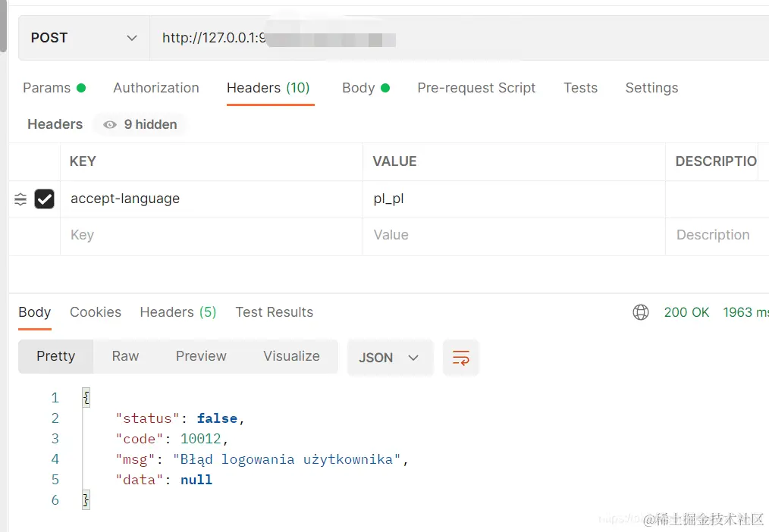The height and width of the screenshot is (532, 769).
Task: Select the response Body tab
Action: coord(35,312)
